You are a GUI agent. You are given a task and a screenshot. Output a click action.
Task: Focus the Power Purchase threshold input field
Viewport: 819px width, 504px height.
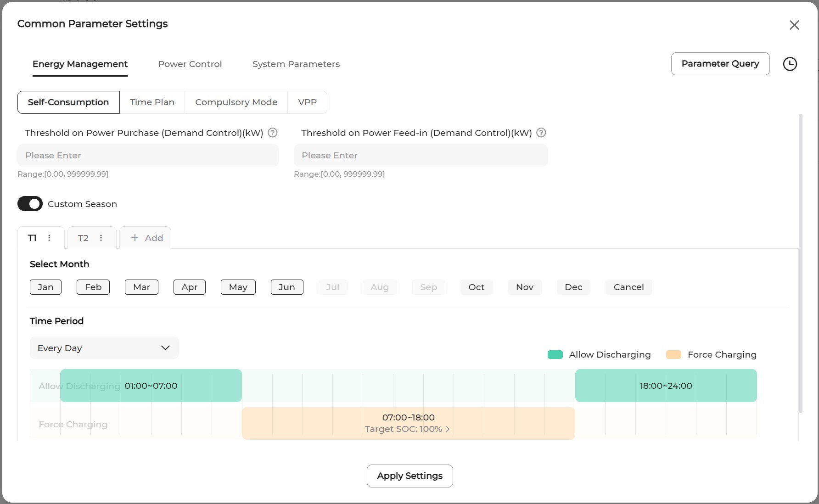pyautogui.click(x=148, y=156)
